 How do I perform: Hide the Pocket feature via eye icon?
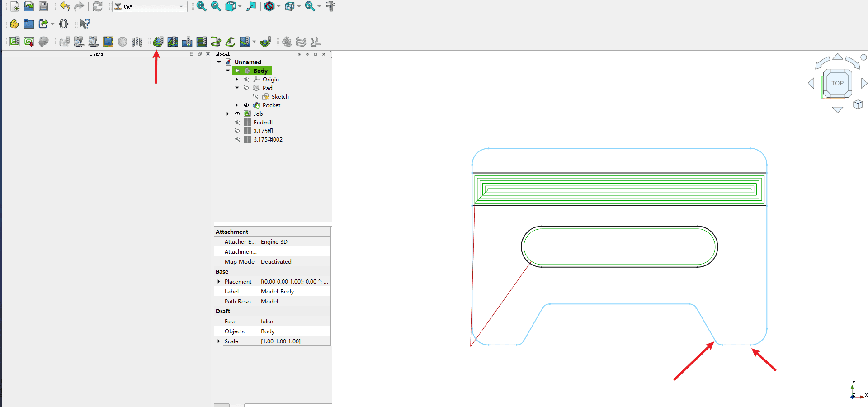[x=246, y=105]
